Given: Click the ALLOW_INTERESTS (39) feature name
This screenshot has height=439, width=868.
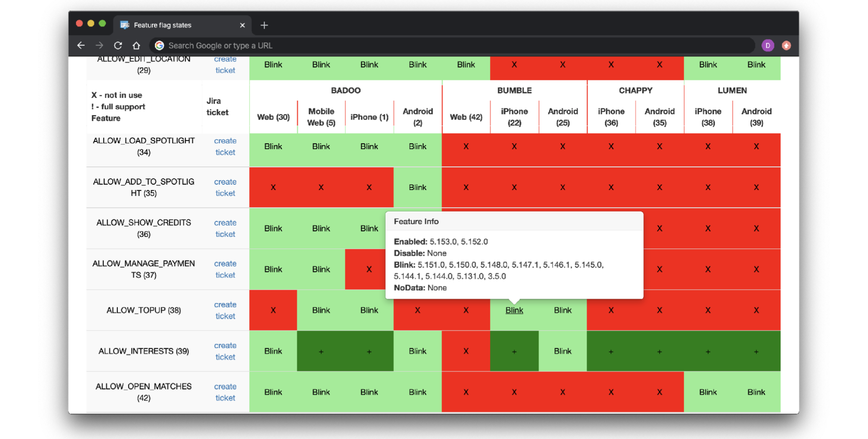Looking at the screenshot, I should point(144,351).
